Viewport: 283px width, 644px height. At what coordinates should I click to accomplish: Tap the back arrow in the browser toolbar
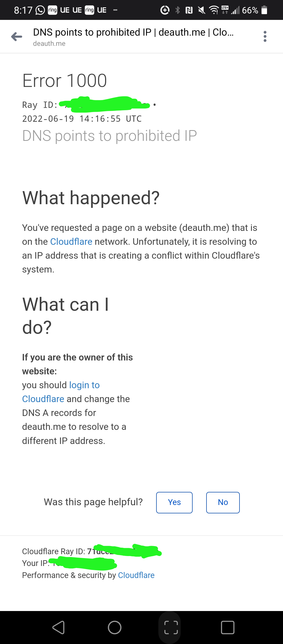(x=17, y=37)
